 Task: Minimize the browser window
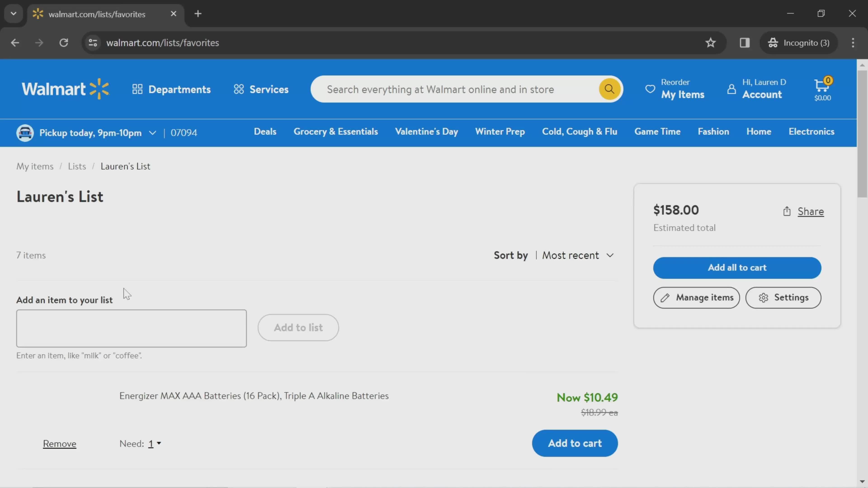click(x=790, y=14)
